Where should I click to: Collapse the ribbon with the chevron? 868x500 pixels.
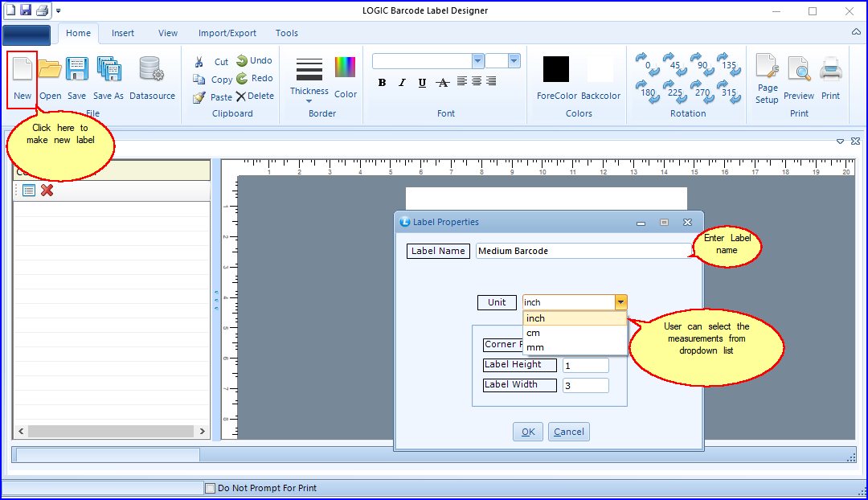click(856, 32)
